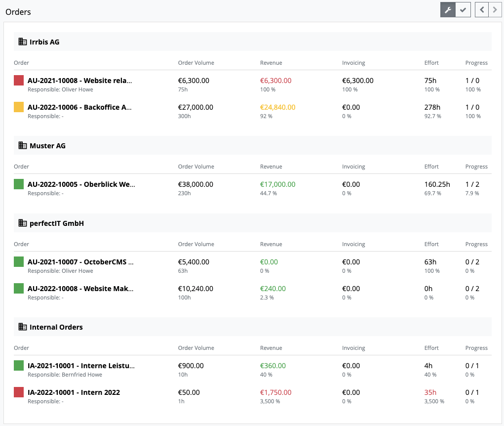The height and width of the screenshot is (426, 504).
Task: Select the Internal Orders group header
Action: [x=253, y=327]
